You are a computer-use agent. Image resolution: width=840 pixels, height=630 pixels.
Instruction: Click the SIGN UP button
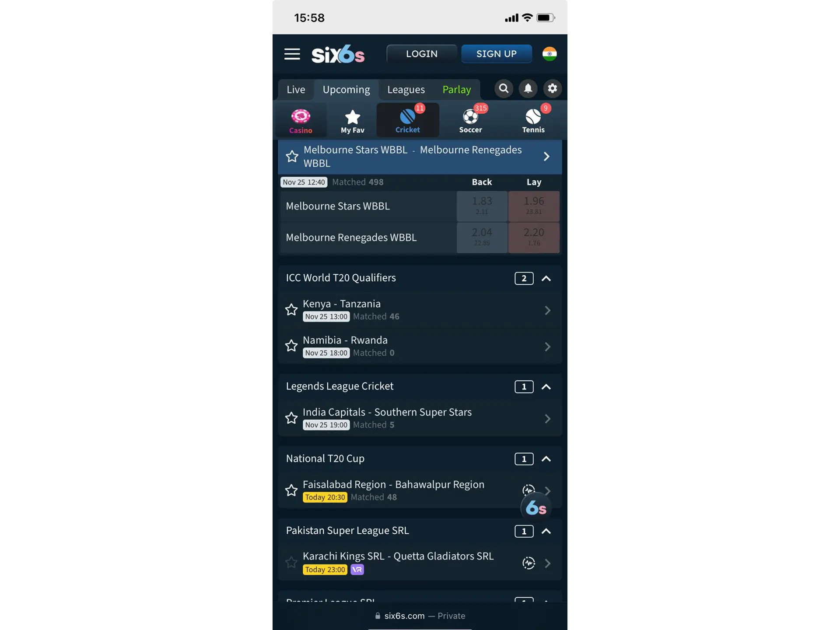point(496,53)
